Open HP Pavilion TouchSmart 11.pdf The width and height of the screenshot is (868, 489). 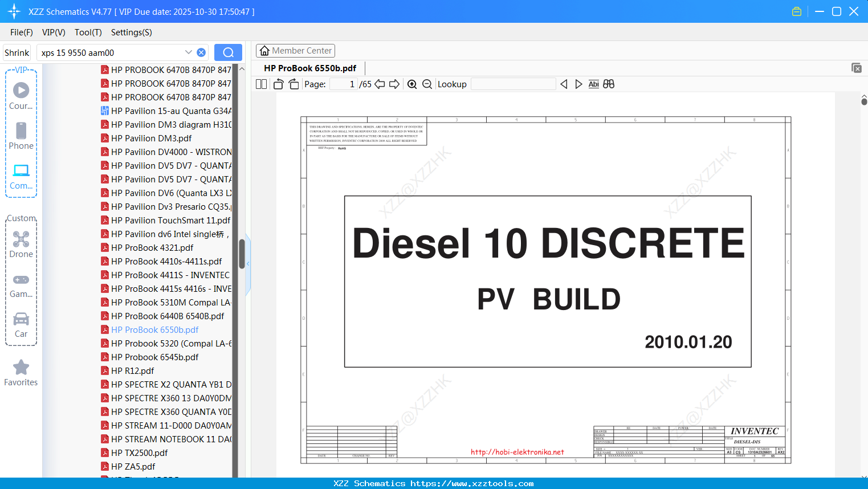coord(166,221)
